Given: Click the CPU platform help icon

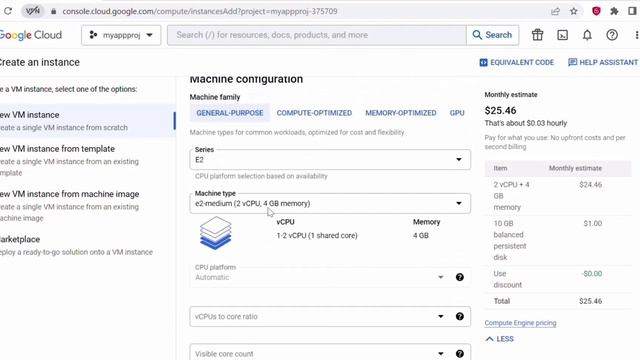Looking at the screenshot, I should pyautogui.click(x=460, y=277).
